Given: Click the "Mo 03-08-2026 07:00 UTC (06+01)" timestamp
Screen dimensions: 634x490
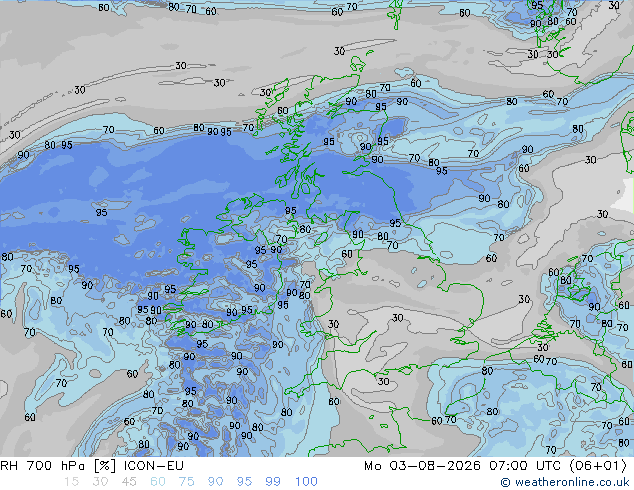Looking at the screenshot, I should pos(495,466).
